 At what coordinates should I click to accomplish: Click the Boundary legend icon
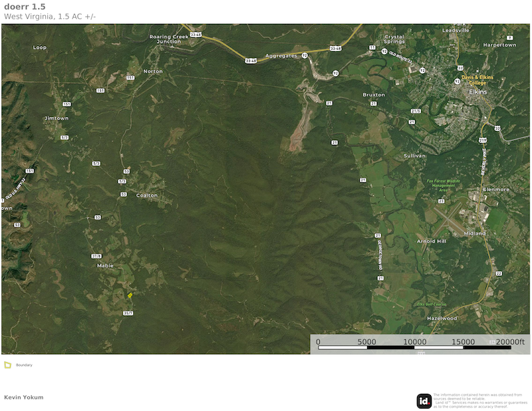[x=8, y=364]
